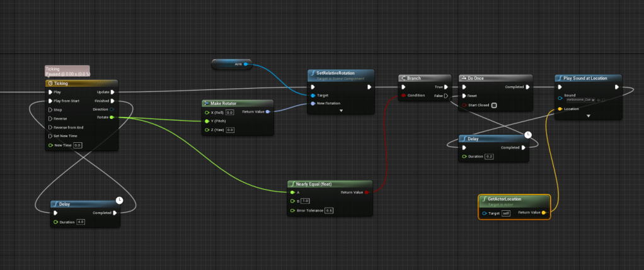Select the Arm variable node
The image size is (644, 270).
[231, 64]
